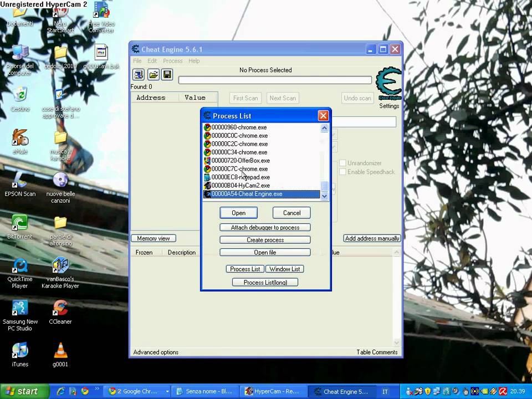532x399 pixels.
Task: Open the Edit menu in Cheat Engine
Action: tap(152, 61)
